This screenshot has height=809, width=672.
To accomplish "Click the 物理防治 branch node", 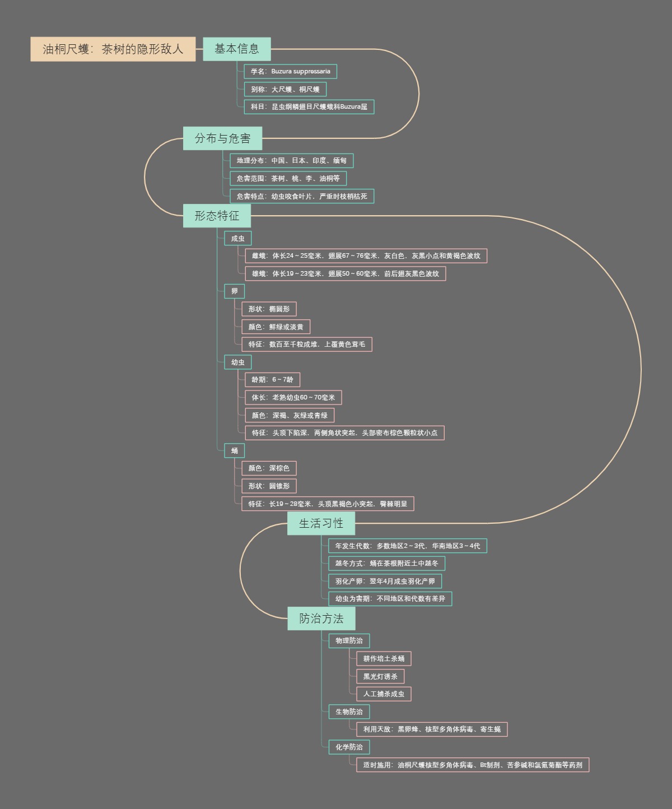I will (x=349, y=641).
